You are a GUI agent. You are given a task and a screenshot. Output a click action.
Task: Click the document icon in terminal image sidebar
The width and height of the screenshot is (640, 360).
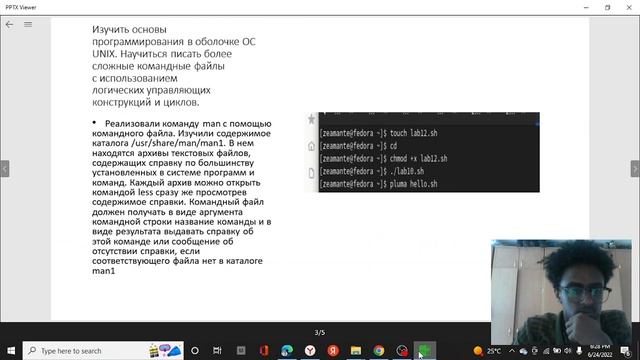point(311,173)
